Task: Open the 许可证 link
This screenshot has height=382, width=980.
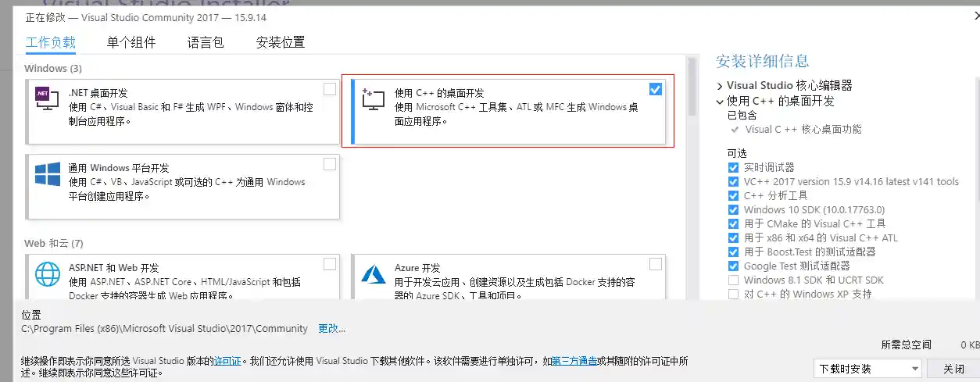Action: click(x=227, y=361)
